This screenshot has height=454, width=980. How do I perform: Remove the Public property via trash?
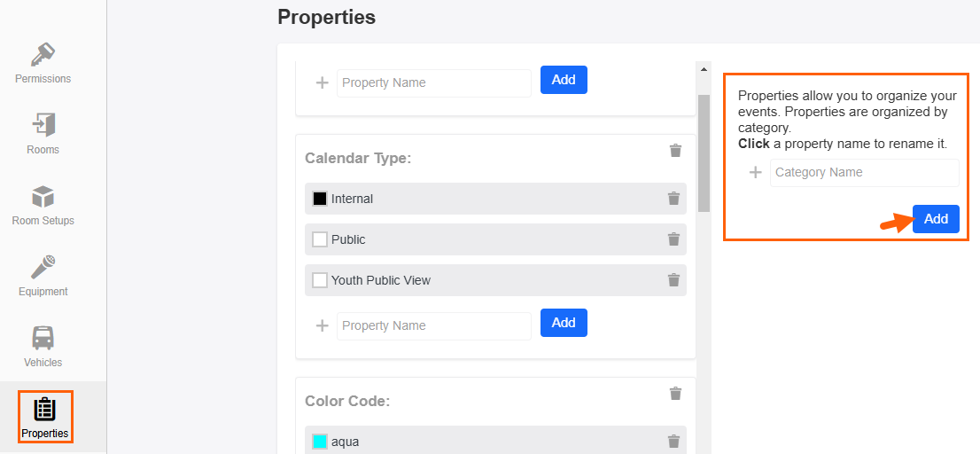[x=673, y=239]
